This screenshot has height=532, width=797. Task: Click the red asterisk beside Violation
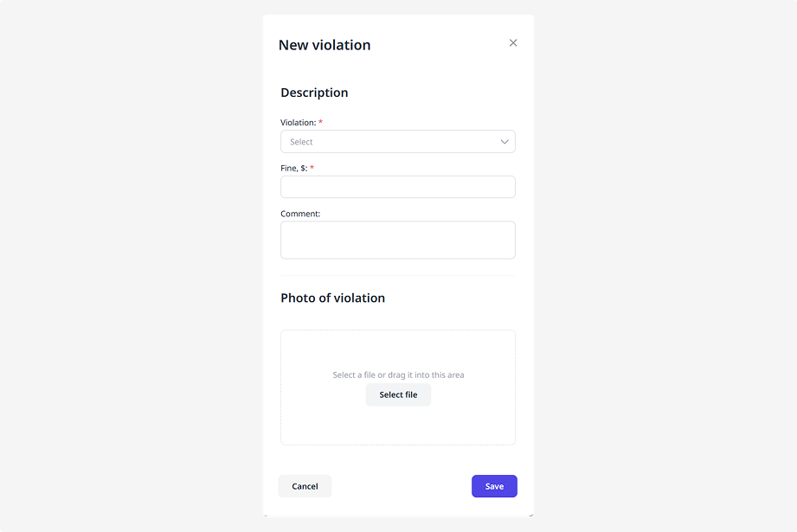[x=321, y=123]
